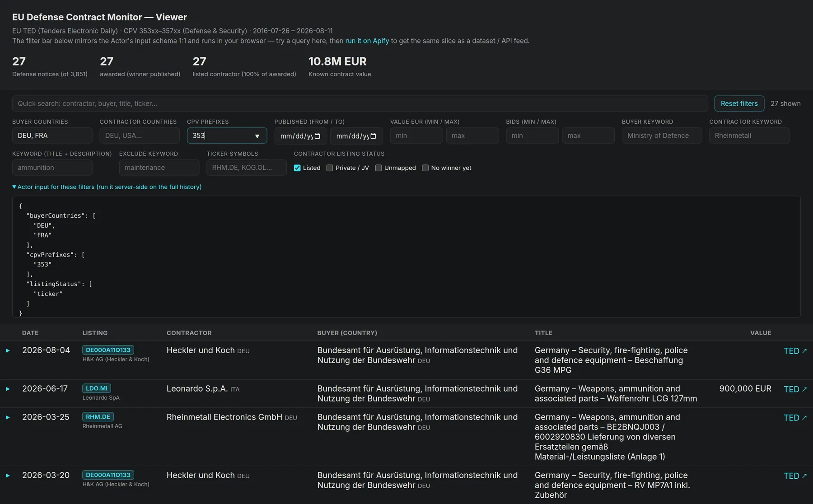
Task: Click the Value EUR min field
Action: pos(416,135)
